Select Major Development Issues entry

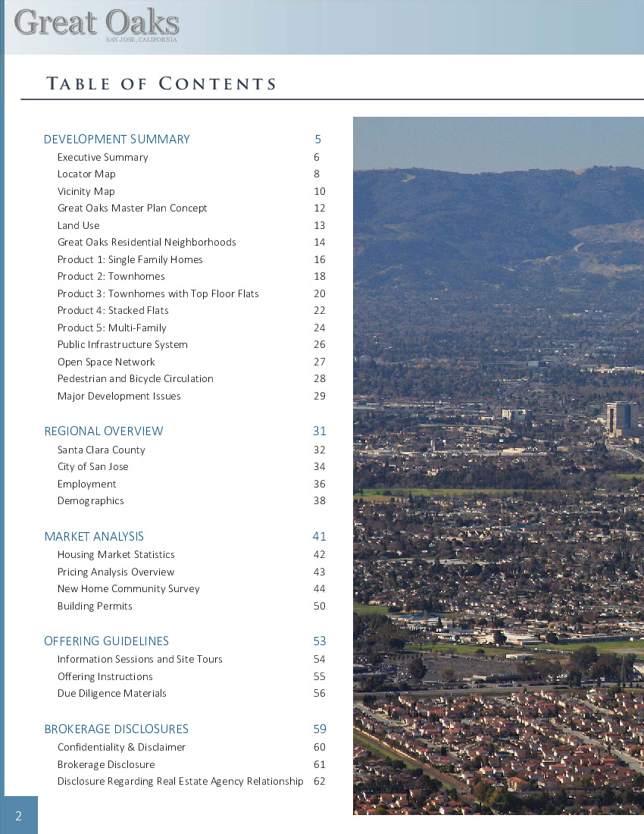[119, 397]
